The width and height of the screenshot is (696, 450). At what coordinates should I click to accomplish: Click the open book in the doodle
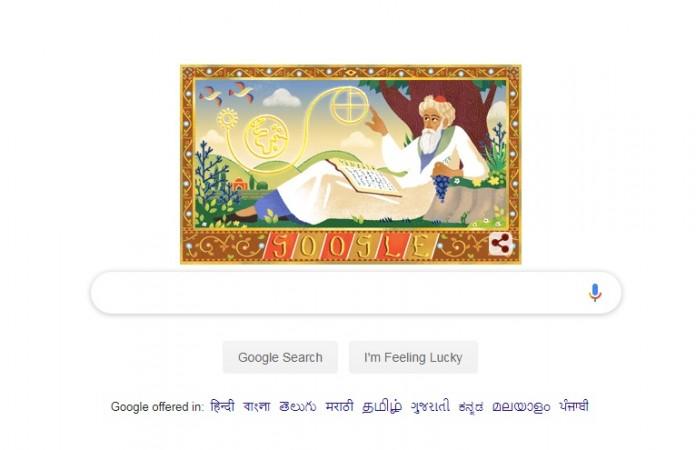click(365, 178)
